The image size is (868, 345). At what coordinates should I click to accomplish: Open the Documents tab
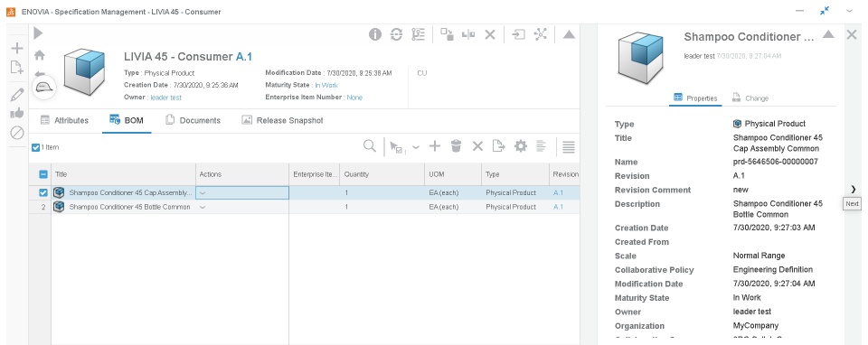pyautogui.click(x=193, y=120)
